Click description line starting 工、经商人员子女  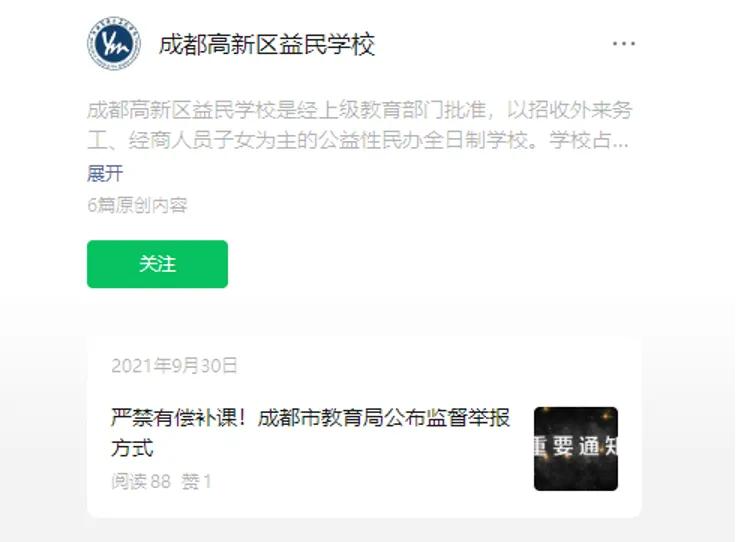[358, 140]
